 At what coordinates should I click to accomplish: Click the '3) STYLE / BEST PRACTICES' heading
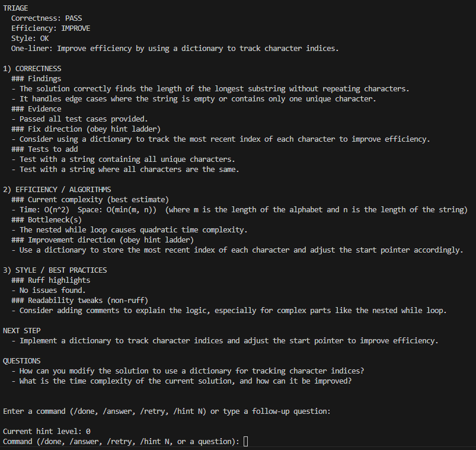tap(55, 270)
